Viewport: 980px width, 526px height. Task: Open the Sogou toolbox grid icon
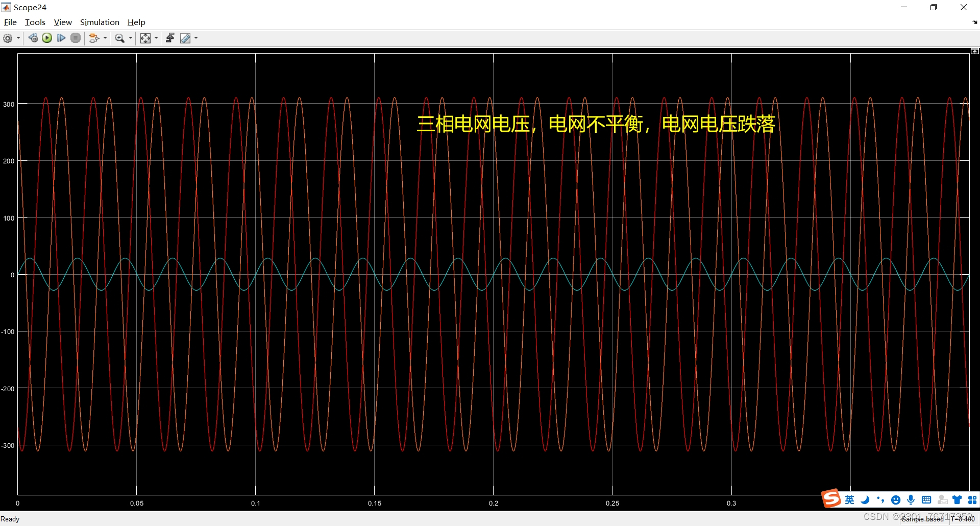(x=972, y=500)
